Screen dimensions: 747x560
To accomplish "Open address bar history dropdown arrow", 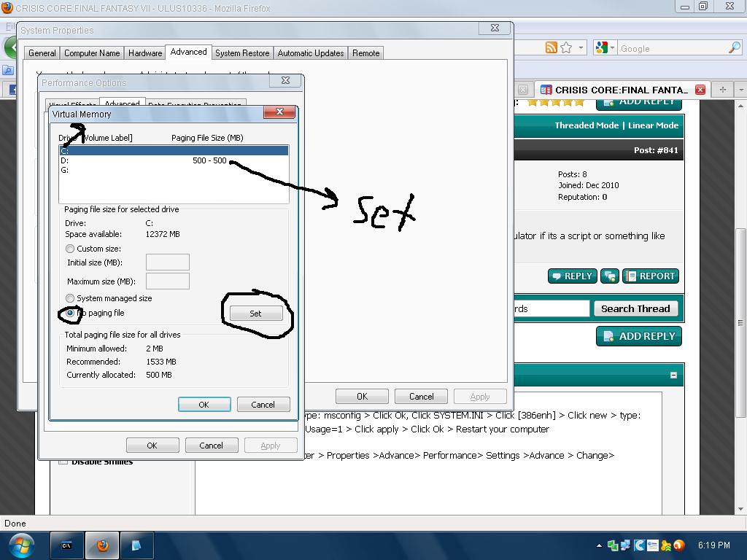I will pos(581,47).
